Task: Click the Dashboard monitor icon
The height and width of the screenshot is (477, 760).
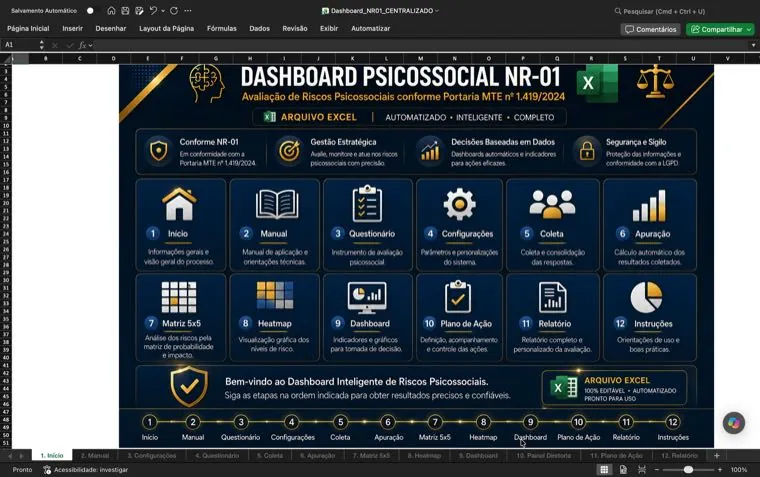Action: 367,297
